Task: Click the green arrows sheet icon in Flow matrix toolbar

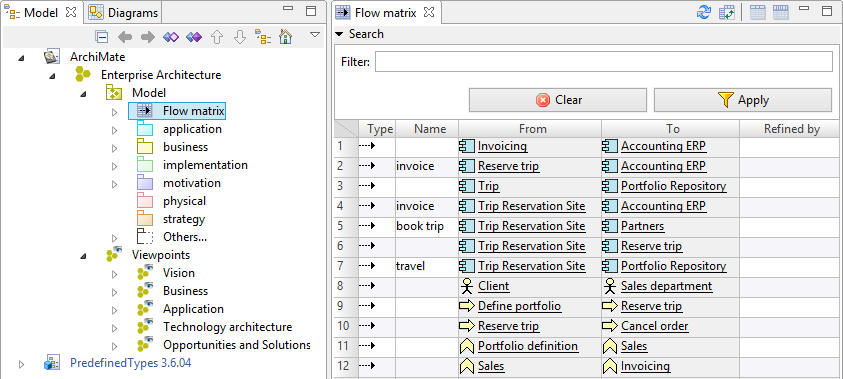Action: pyautogui.click(x=727, y=12)
